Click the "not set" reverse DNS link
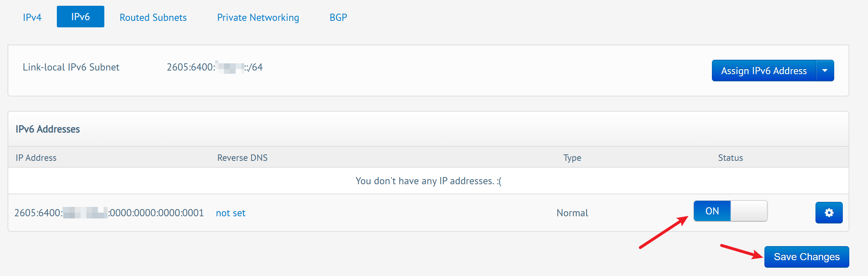The image size is (868, 276). [231, 213]
